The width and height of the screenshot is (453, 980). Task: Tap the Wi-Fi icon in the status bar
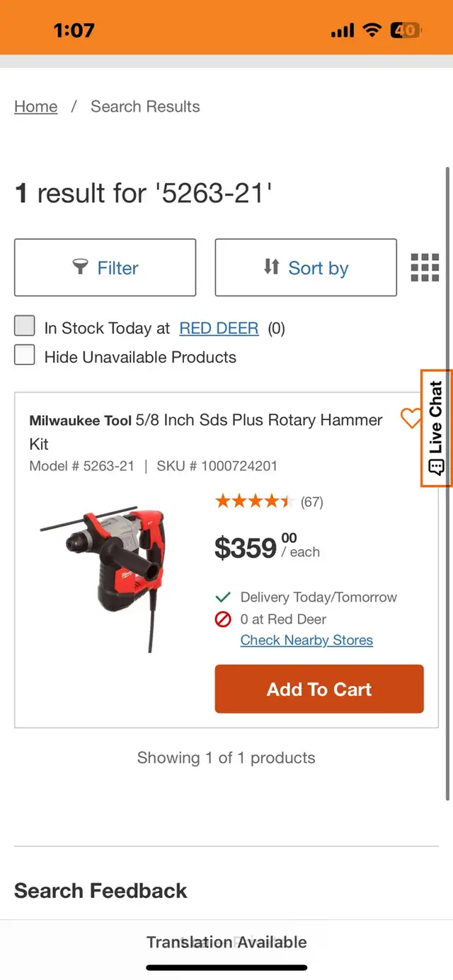[372, 30]
